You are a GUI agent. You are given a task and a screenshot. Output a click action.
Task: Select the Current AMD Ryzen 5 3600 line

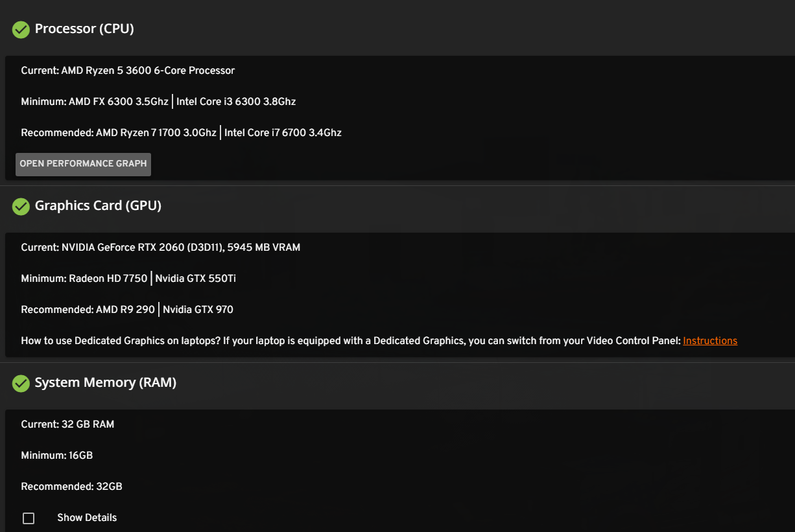tap(128, 71)
